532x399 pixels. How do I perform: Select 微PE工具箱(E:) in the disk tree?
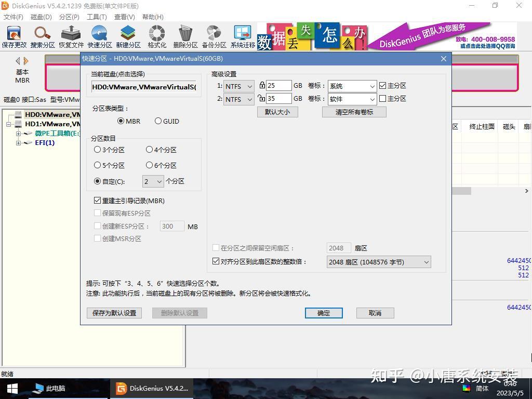57,134
